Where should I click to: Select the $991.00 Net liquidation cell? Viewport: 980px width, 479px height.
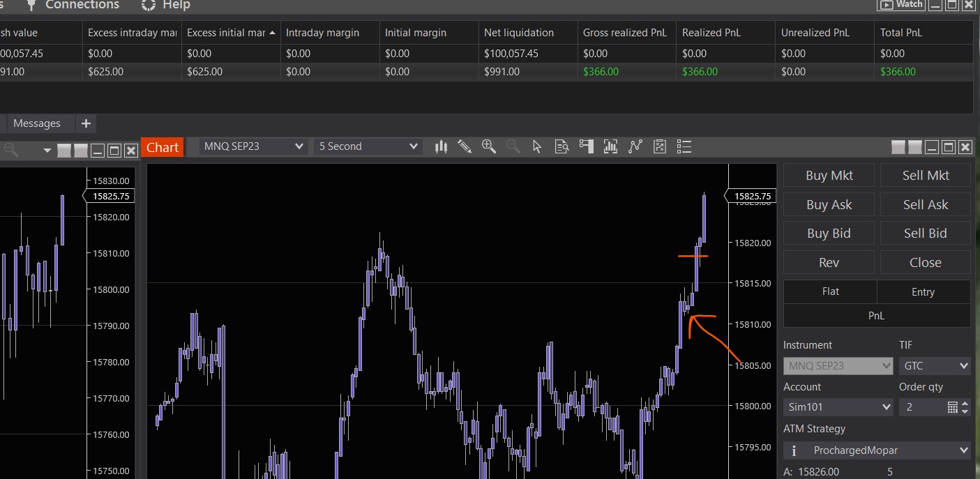pos(528,72)
